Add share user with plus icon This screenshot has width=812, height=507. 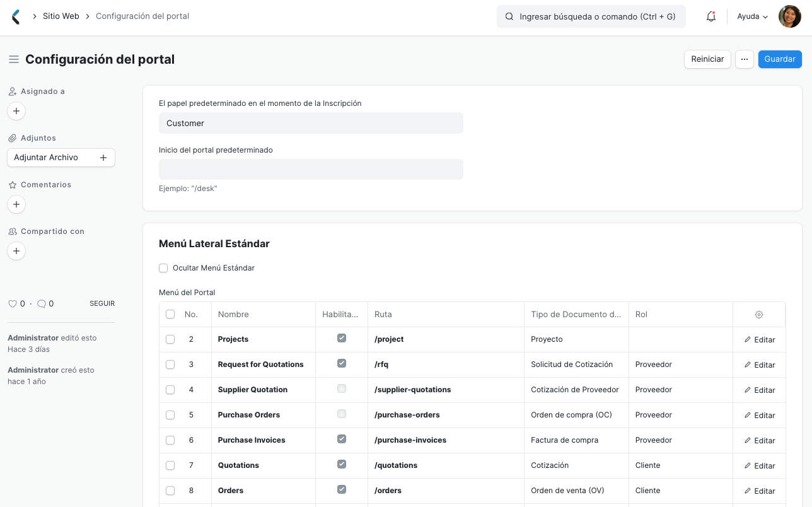tap(16, 251)
